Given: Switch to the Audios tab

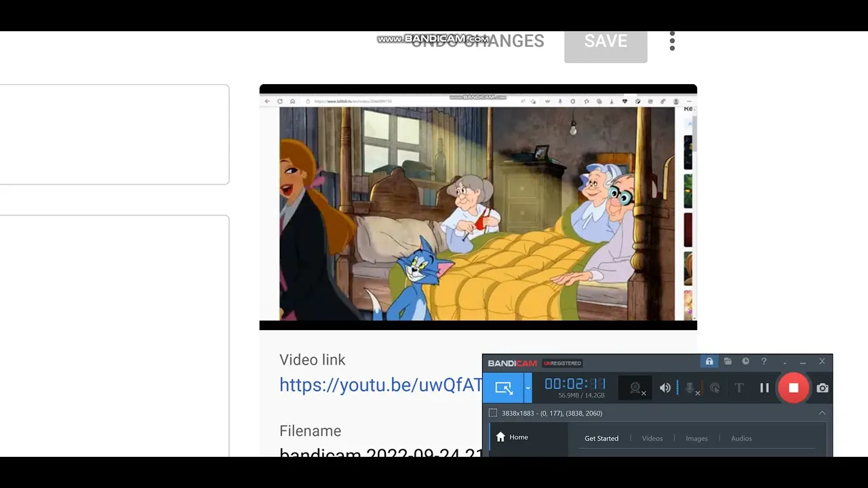Looking at the screenshot, I should 741,439.
